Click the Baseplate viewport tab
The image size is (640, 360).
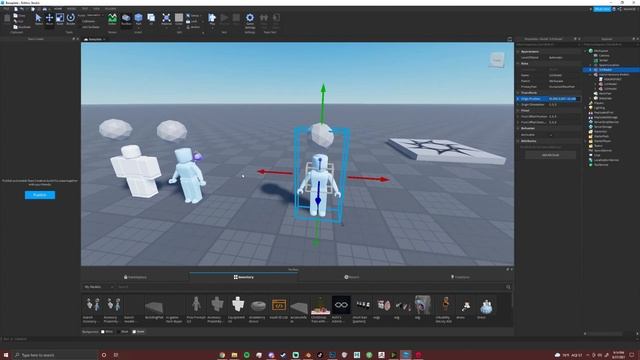(95, 39)
